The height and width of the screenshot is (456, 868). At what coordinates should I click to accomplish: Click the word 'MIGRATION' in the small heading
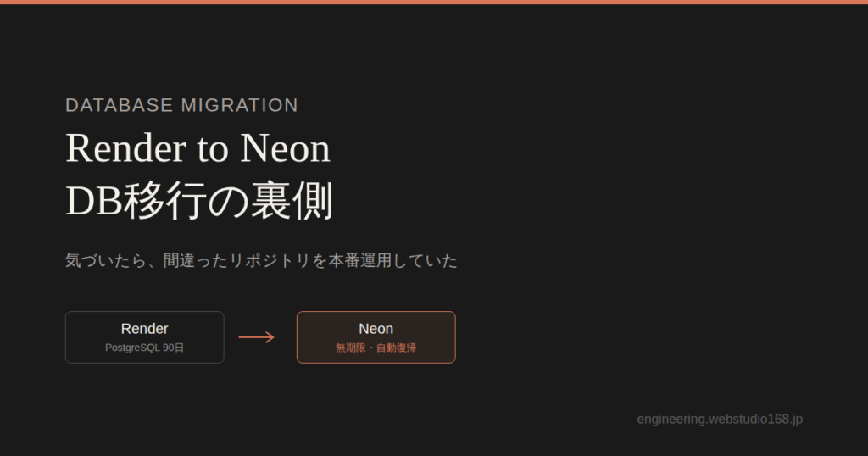(x=240, y=105)
